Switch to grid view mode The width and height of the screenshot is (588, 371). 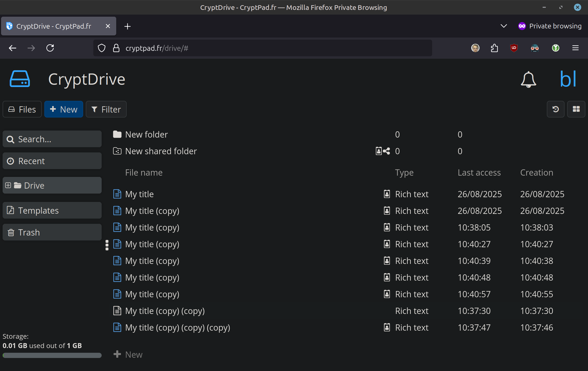tap(576, 109)
